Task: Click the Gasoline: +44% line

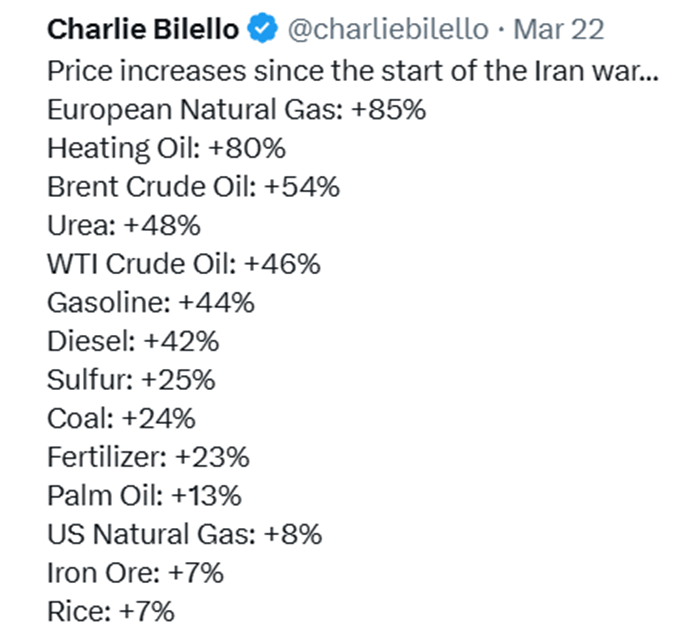Action: 150,302
